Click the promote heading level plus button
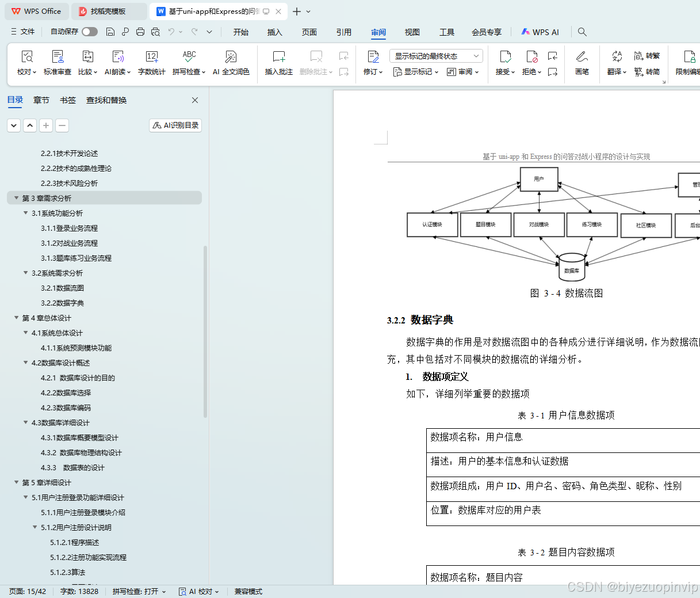This screenshot has height=598, width=700. pos(46,125)
